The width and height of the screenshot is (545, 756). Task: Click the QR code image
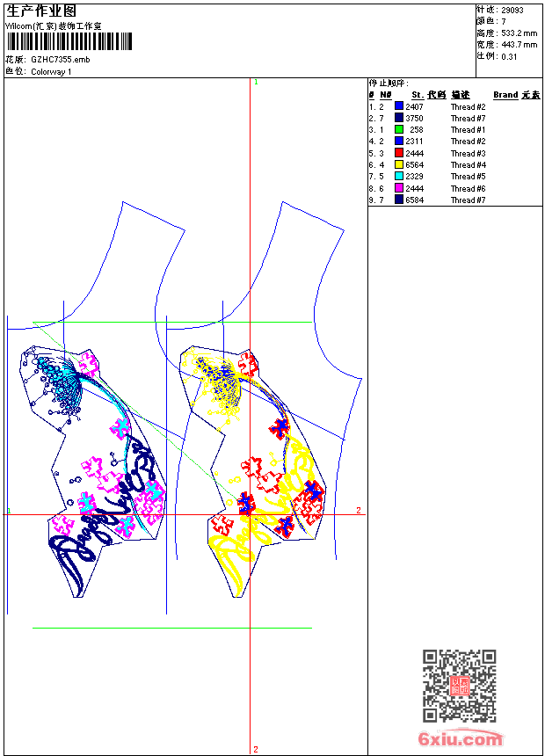459,686
